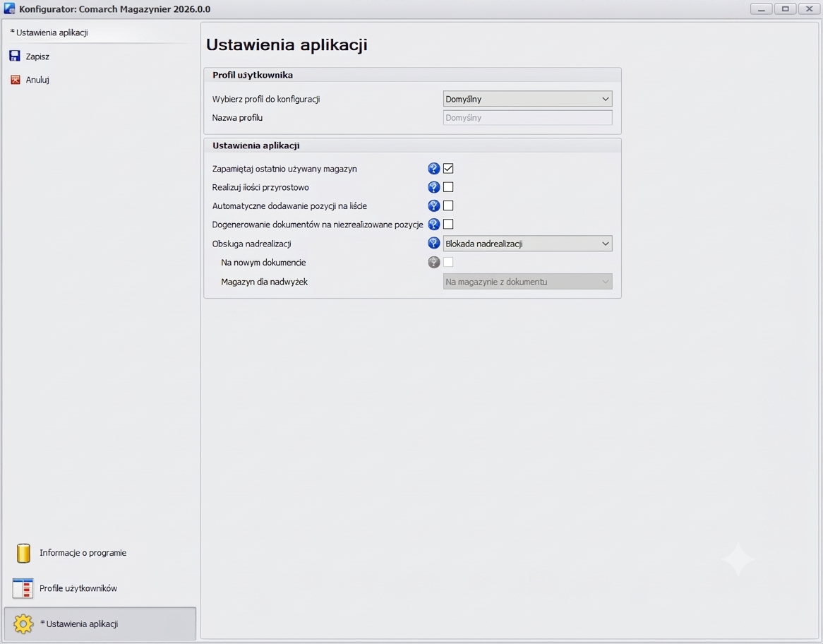Click the yellow cylinder Informacje o programie icon
The height and width of the screenshot is (644, 823).
tap(23, 553)
